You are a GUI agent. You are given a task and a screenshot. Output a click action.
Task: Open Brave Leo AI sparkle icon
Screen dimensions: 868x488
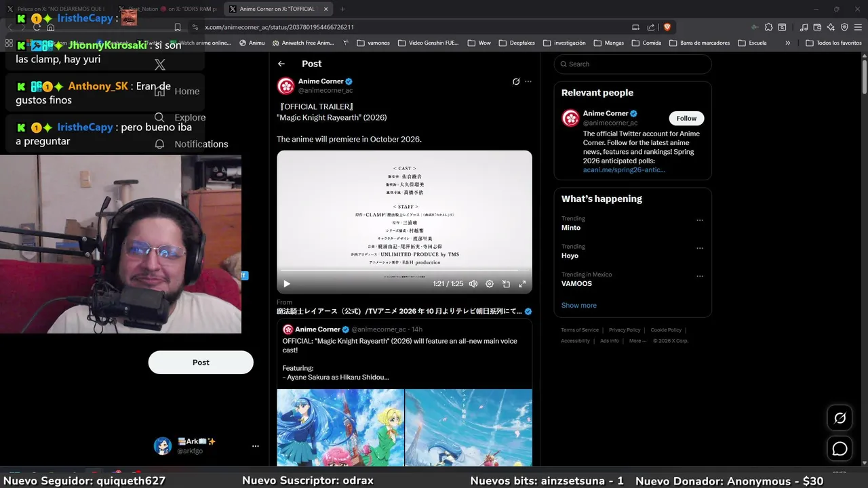point(831,27)
